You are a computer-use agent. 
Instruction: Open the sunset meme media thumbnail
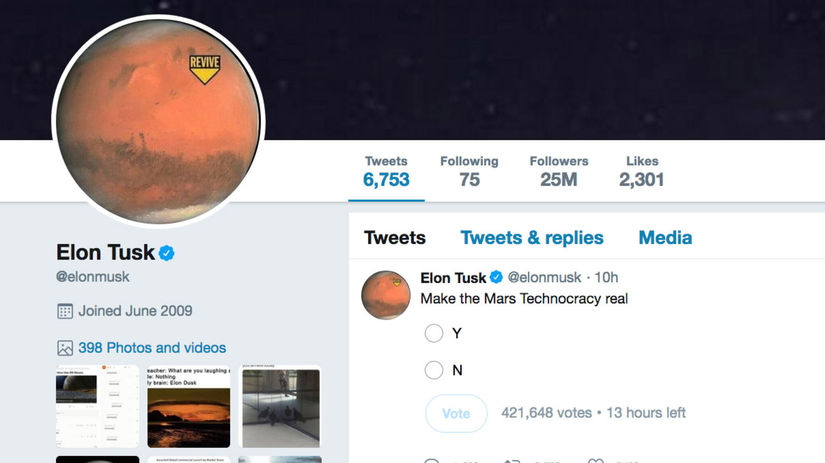[188, 407]
